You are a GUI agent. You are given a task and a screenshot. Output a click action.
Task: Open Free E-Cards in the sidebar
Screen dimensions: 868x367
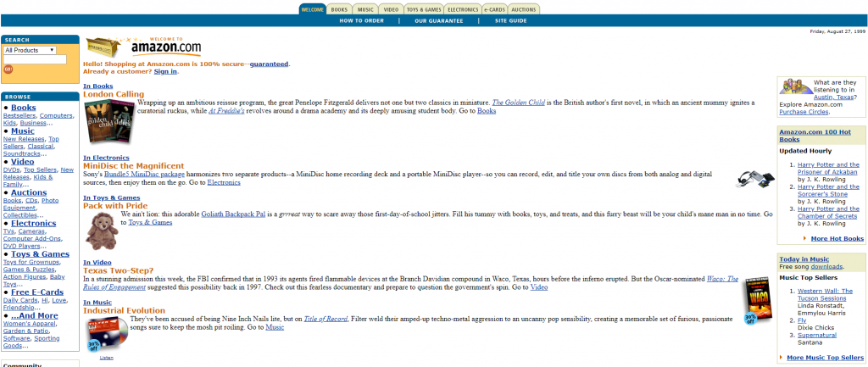[x=37, y=292]
